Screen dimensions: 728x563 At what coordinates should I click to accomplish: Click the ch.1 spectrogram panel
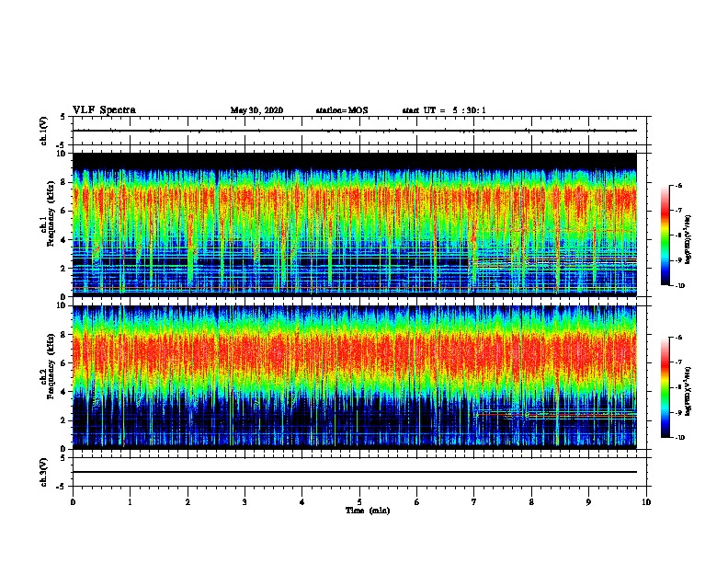[355, 224]
